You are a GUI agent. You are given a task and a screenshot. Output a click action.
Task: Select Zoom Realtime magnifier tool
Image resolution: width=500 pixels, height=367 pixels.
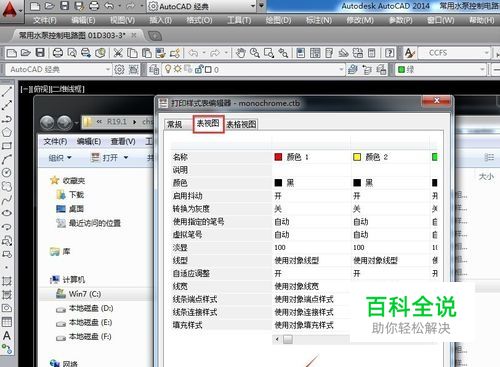pos(255,53)
